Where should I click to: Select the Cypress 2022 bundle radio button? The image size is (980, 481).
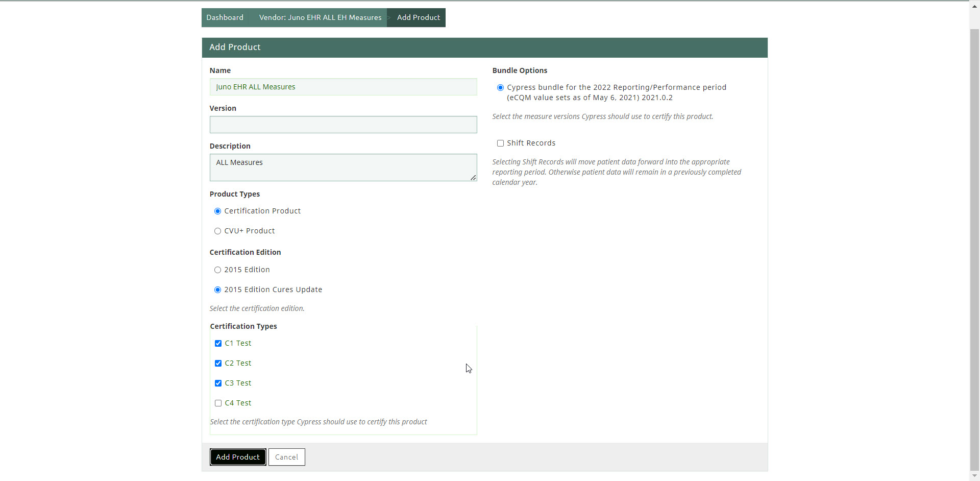click(501, 88)
